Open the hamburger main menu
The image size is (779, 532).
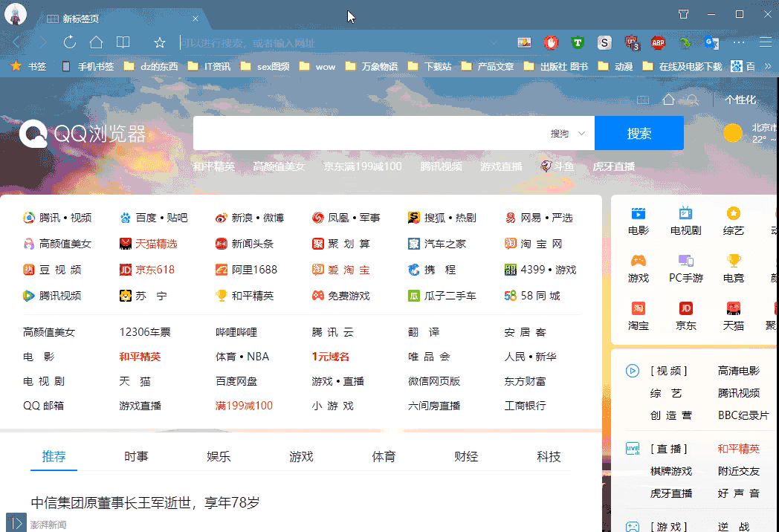coord(766,42)
